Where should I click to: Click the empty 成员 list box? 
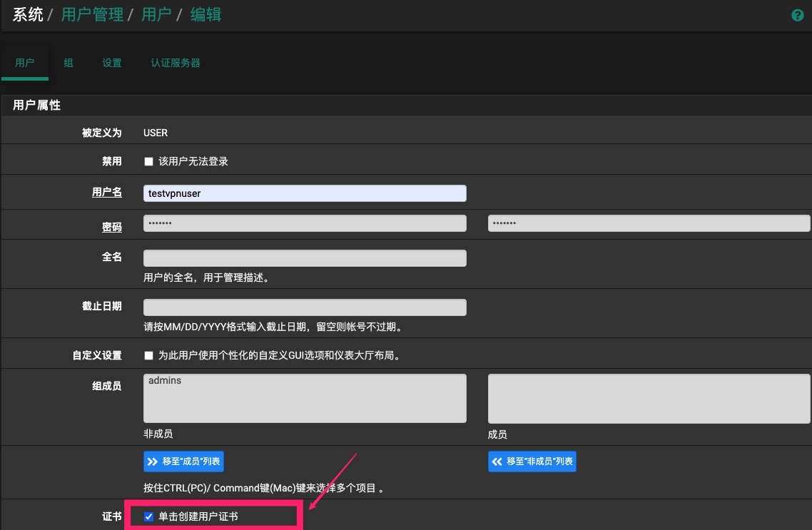click(x=649, y=398)
